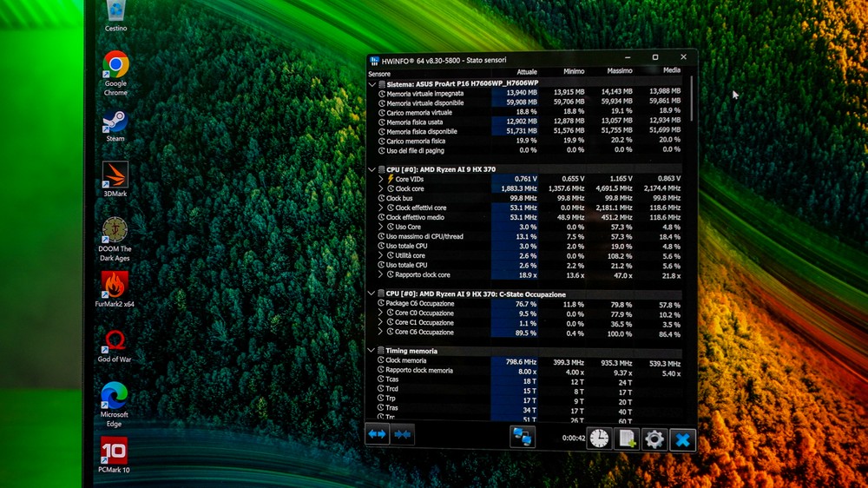868x488 pixels.
Task: Open God of War shortcut
Action: tap(115, 346)
